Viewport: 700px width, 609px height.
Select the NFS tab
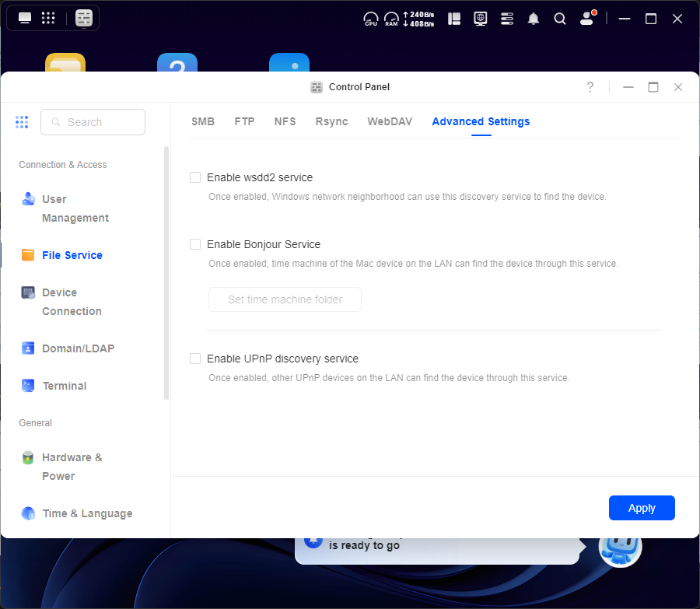(285, 121)
